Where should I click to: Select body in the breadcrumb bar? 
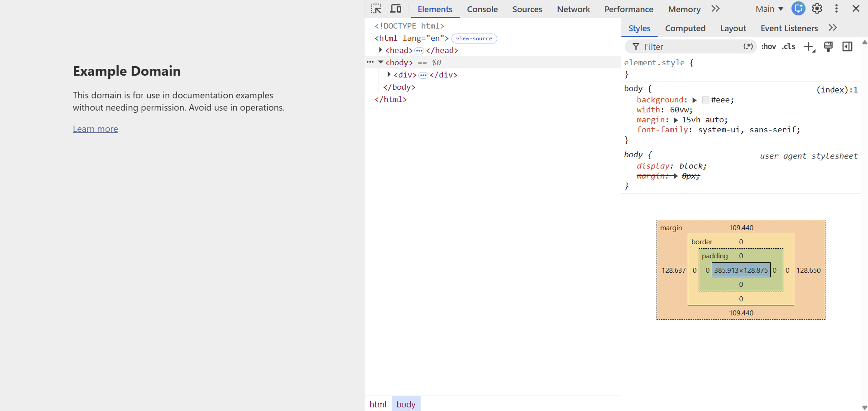pos(406,404)
